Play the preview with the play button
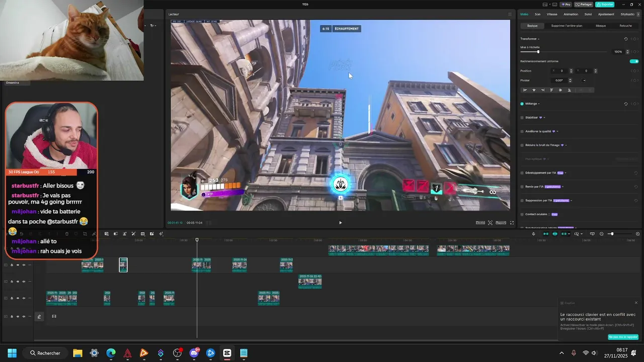 (x=340, y=223)
